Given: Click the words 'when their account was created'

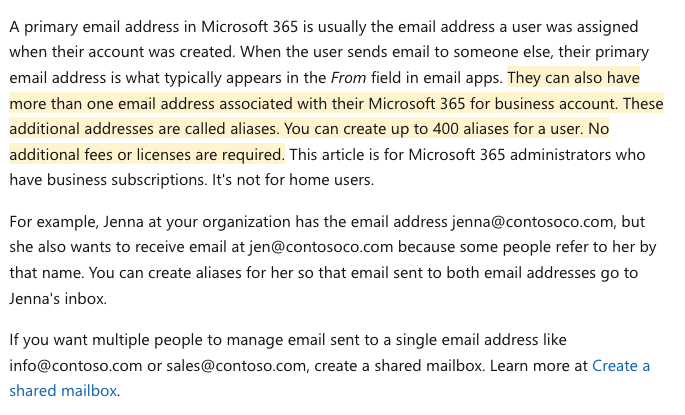Looking at the screenshot, I should click(122, 52).
